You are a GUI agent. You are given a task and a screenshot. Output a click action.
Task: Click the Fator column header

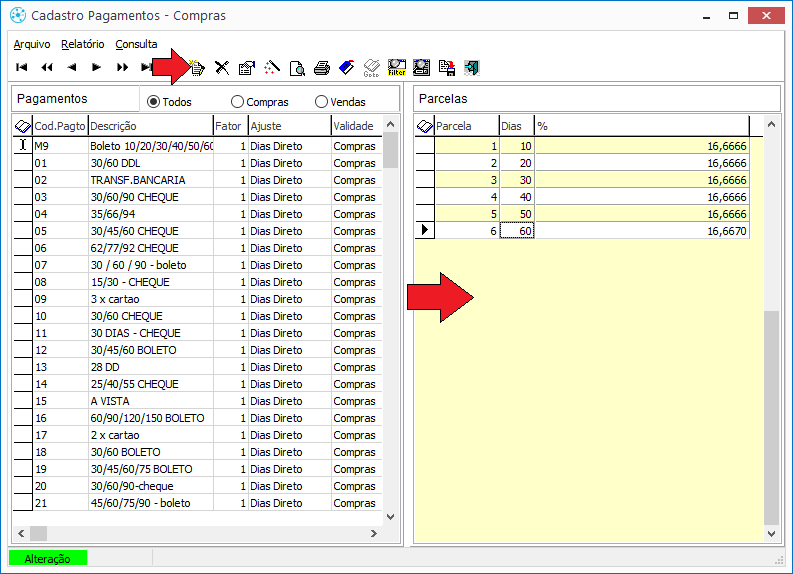tap(231, 126)
